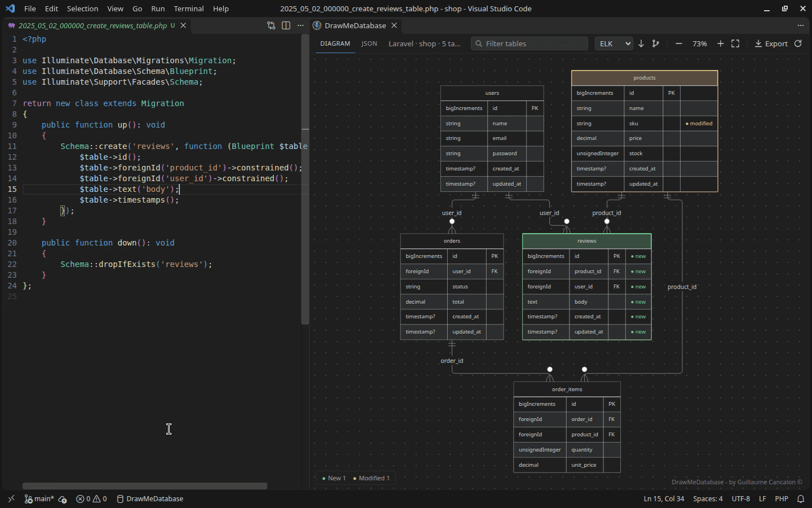Publish changes with the cloud sync icon
This screenshot has height=508, width=812.
pos(63,499)
